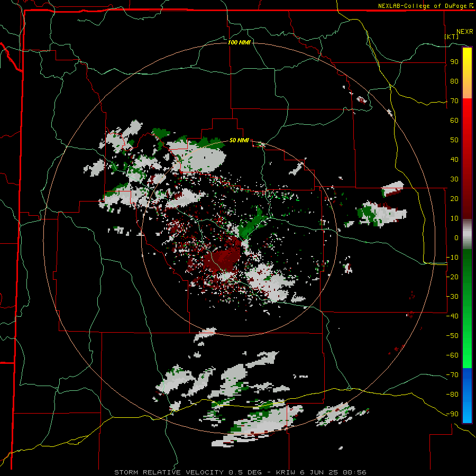Click the 90 value on velocity scale

pyautogui.click(x=454, y=62)
